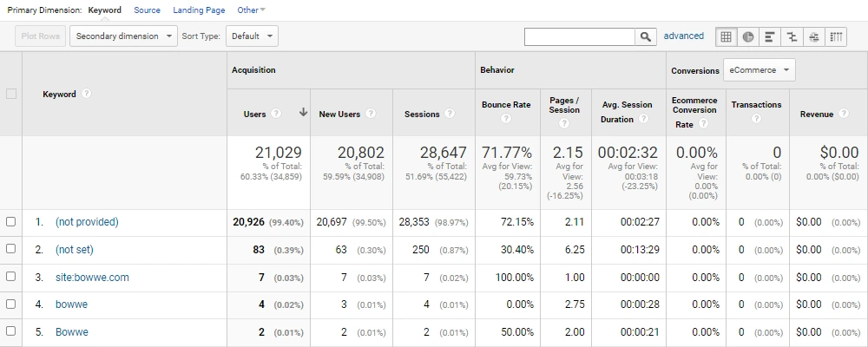868x347 pixels.
Task: Click total users value 21,029
Action: tap(279, 153)
